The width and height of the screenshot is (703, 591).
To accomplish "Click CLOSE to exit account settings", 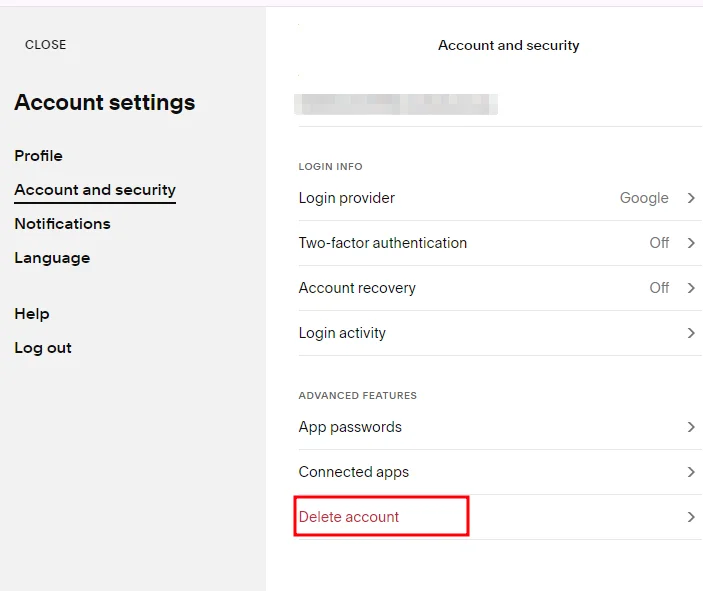I will (x=45, y=45).
